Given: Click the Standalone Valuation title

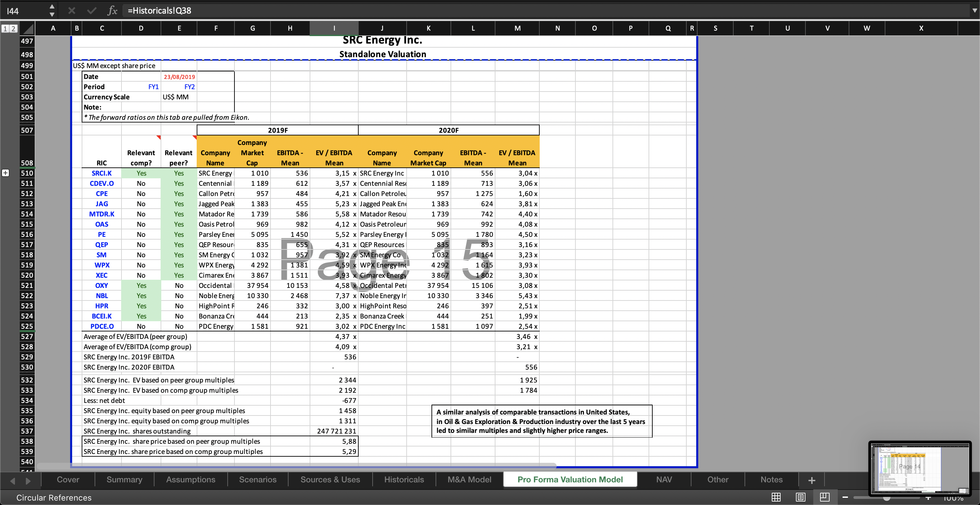Looking at the screenshot, I should (x=382, y=54).
